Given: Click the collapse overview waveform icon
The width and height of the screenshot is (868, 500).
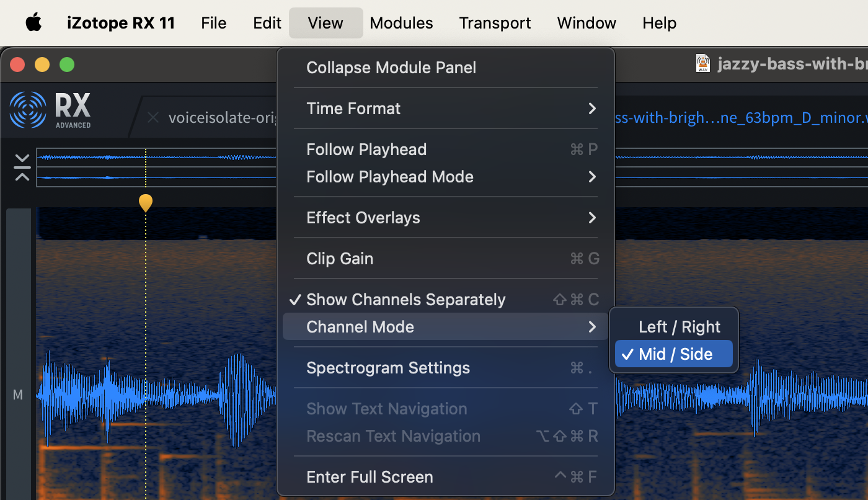Looking at the screenshot, I should 22,167.
